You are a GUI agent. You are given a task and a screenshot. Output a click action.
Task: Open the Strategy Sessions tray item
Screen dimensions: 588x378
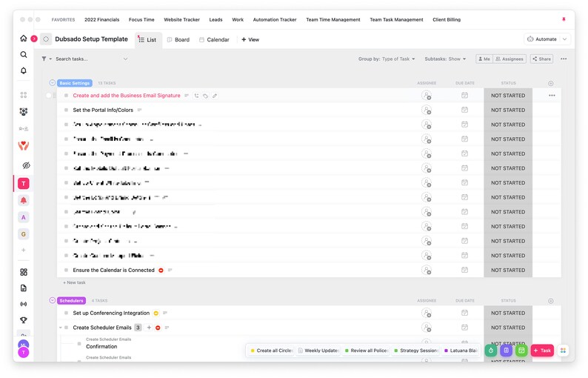416,351
